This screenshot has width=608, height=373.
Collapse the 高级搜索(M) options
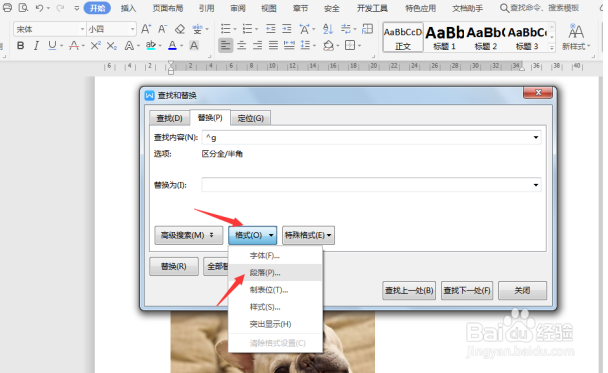click(189, 235)
